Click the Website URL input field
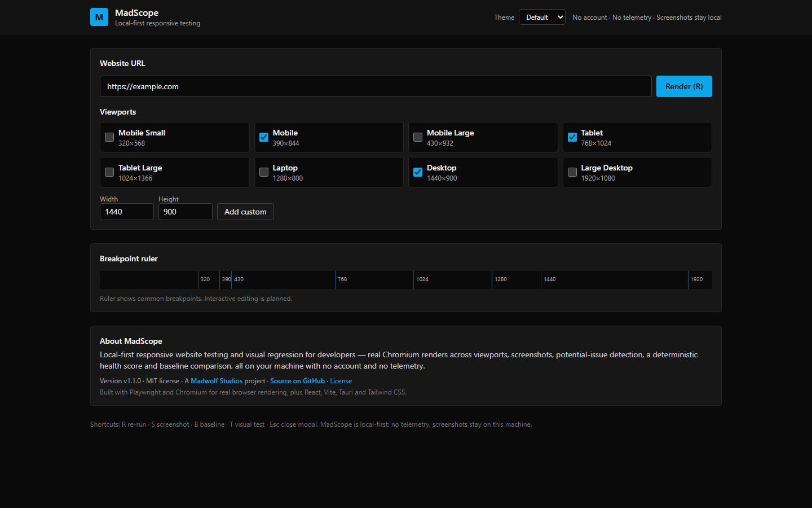The width and height of the screenshot is (812, 508). pos(376,86)
